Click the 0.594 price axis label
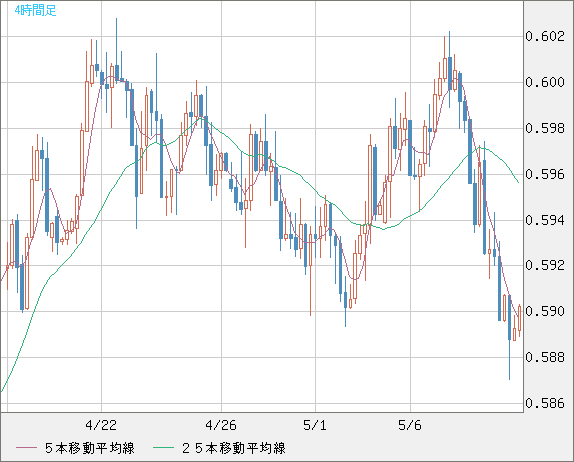Viewport: 574px width, 462px height. (x=545, y=220)
